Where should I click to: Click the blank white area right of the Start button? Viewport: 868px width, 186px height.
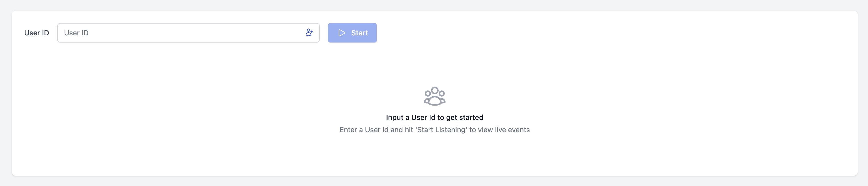click(x=607, y=33)
